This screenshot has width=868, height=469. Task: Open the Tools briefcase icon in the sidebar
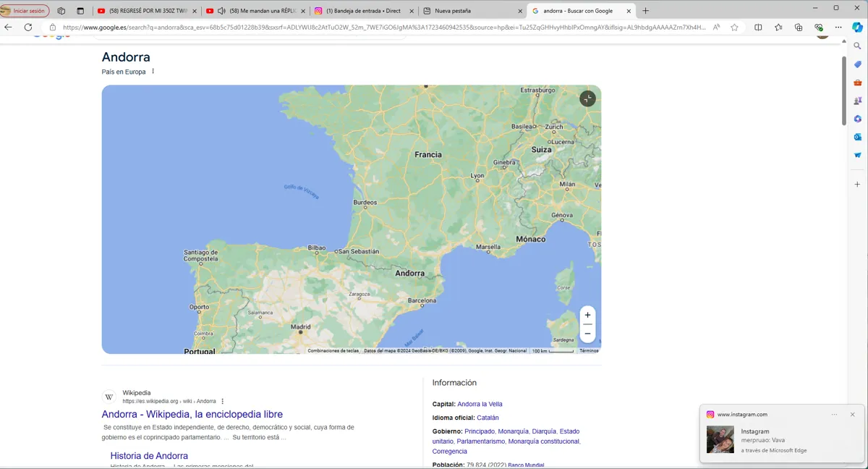click(x=858, y=83)
